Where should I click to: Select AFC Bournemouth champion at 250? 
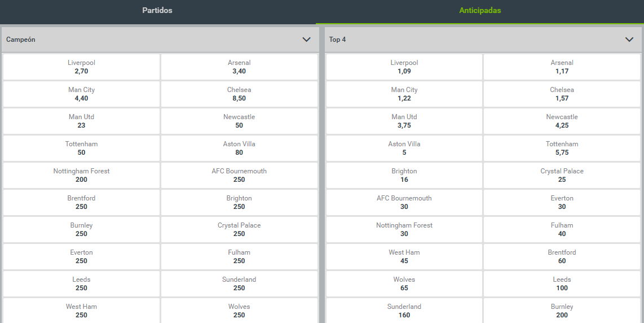click(x=239, y=175)
